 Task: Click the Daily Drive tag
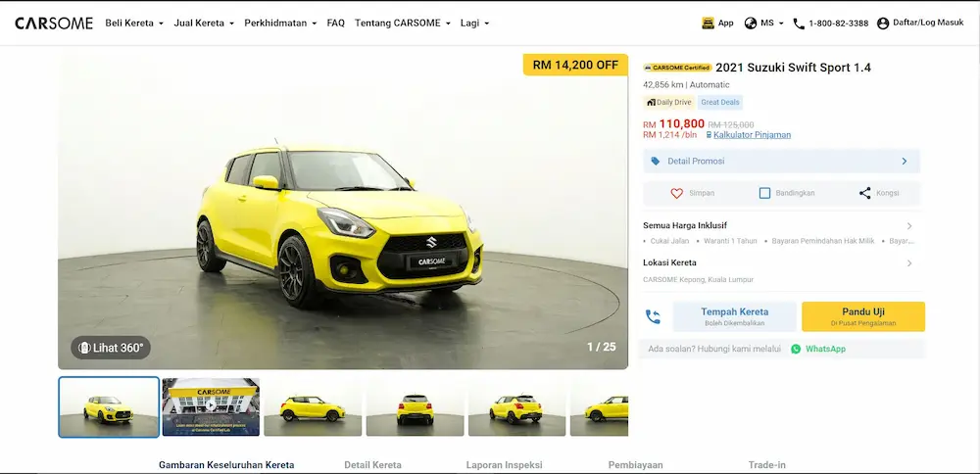tap(668, 103)
